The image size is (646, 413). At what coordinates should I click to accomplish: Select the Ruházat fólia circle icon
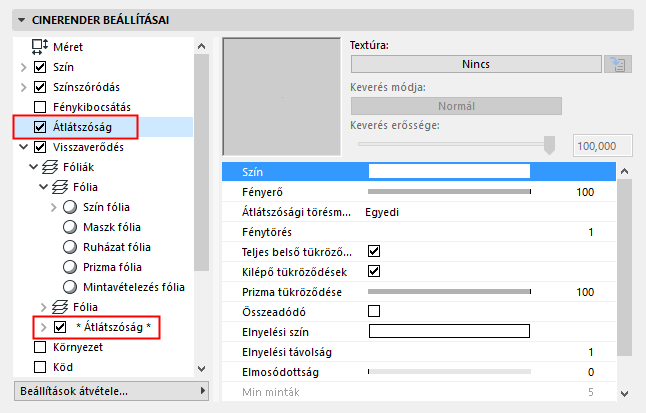[70, 247]
